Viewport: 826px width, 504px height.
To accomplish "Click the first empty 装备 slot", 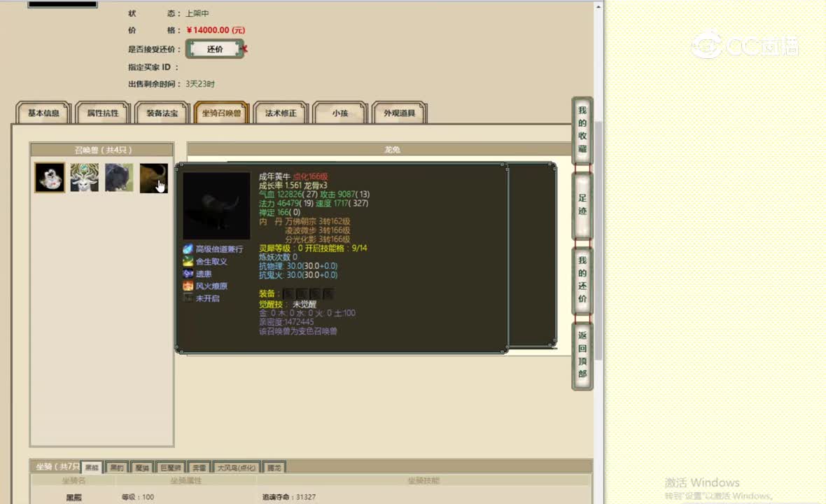I will click(288, 294).
